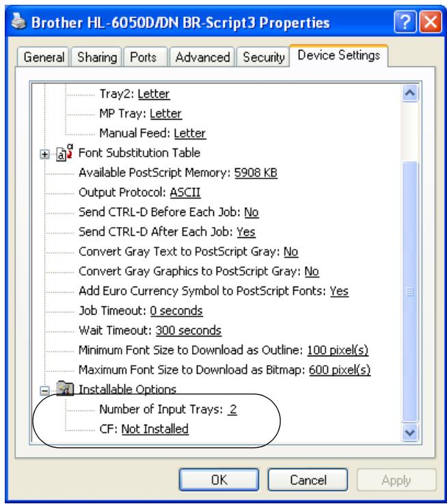This screenshot has width=447, height=504.
Task: Change Send CTRL-D After Each Job value
Action: (246, 232)
